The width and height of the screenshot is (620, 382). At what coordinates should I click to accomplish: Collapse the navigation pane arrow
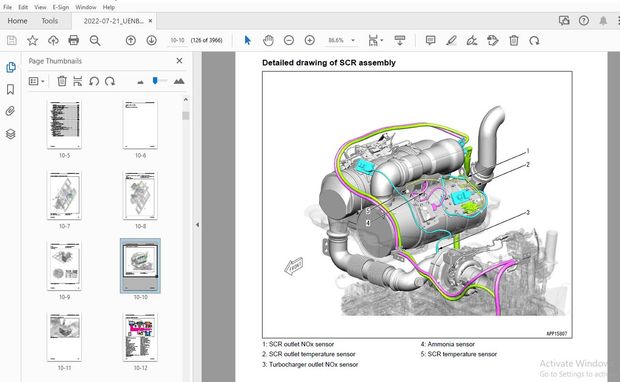(197, 225)
